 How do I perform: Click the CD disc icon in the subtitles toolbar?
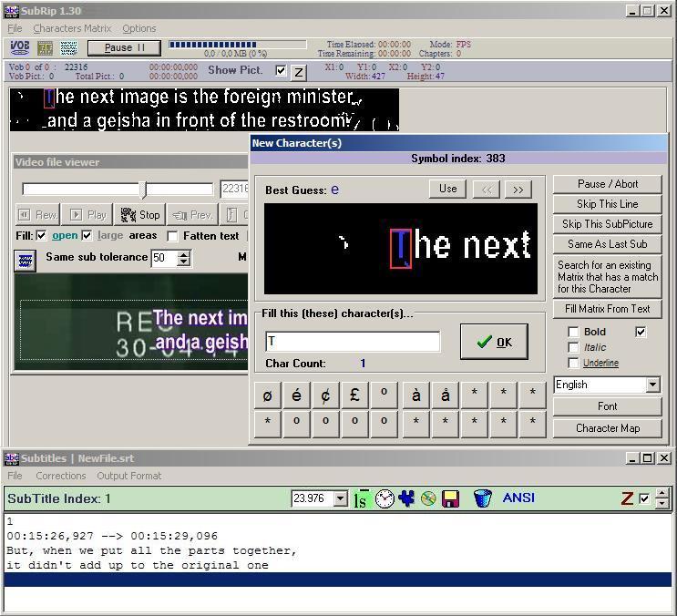coord(428,498)
